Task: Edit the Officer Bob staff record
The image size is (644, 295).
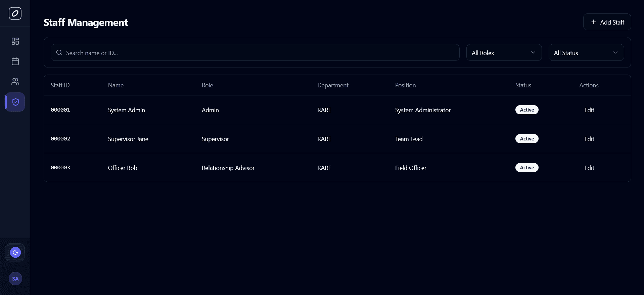Action: pos(589,168)
